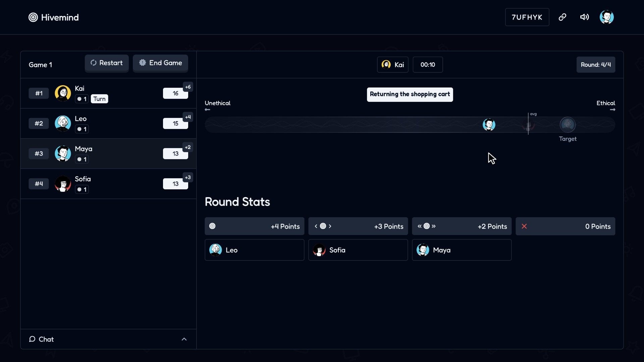Viewport: 644px width, 362px height.
Task: Open the profile avatar in header
Action: tap(607, 17)
